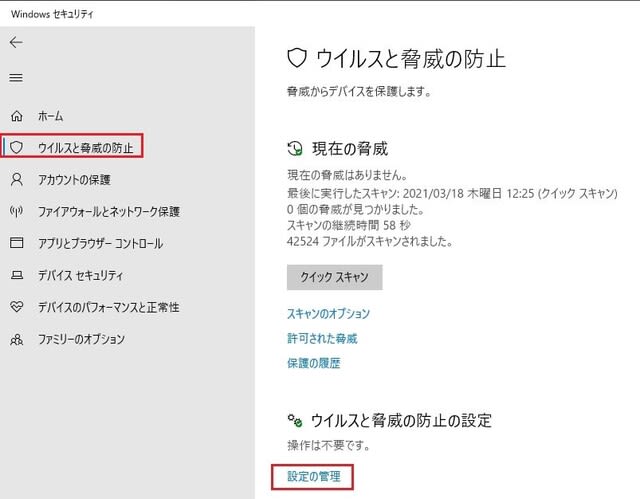The height and width of the screenshot is (499, 640).
Task: Click the text 現在の脅威はありません。
Action: tap(347, 175)
